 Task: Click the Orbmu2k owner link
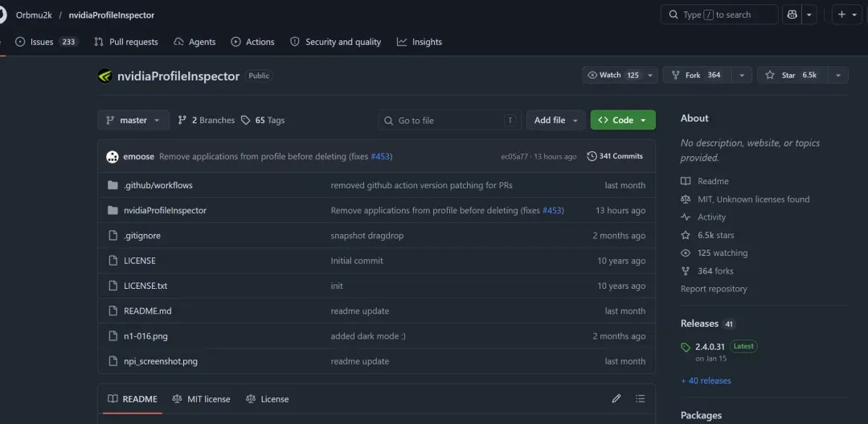point(34,15)
